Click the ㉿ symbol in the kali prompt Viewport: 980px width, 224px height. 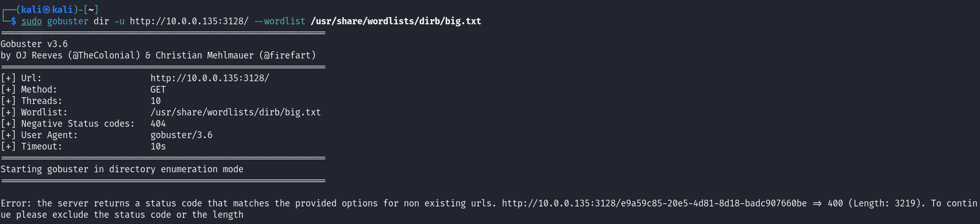tap(47, 10)
